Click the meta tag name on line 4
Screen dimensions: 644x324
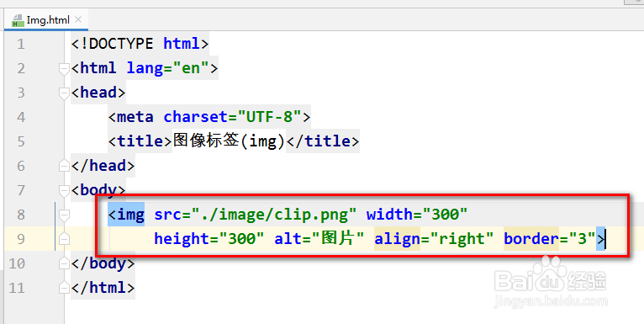[x=135, y=117]
